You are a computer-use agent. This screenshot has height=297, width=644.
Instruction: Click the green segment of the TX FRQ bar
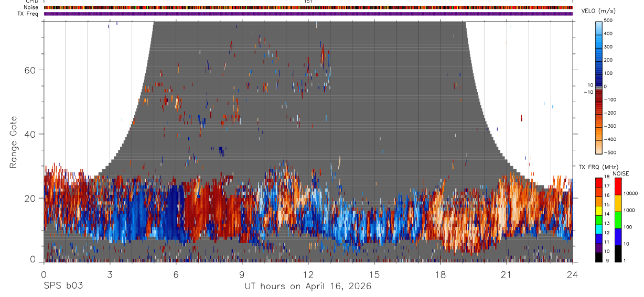[599, 219]
